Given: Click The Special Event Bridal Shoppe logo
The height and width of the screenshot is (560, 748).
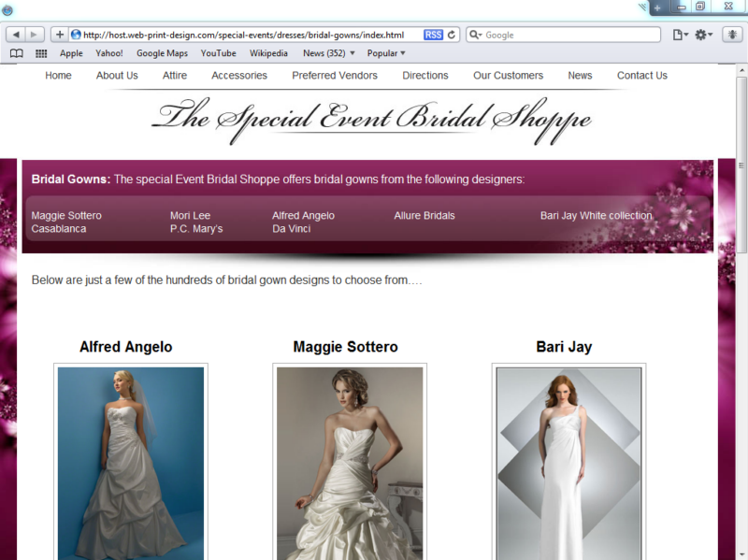Looking at the screenshot, I should pos(371,120).
